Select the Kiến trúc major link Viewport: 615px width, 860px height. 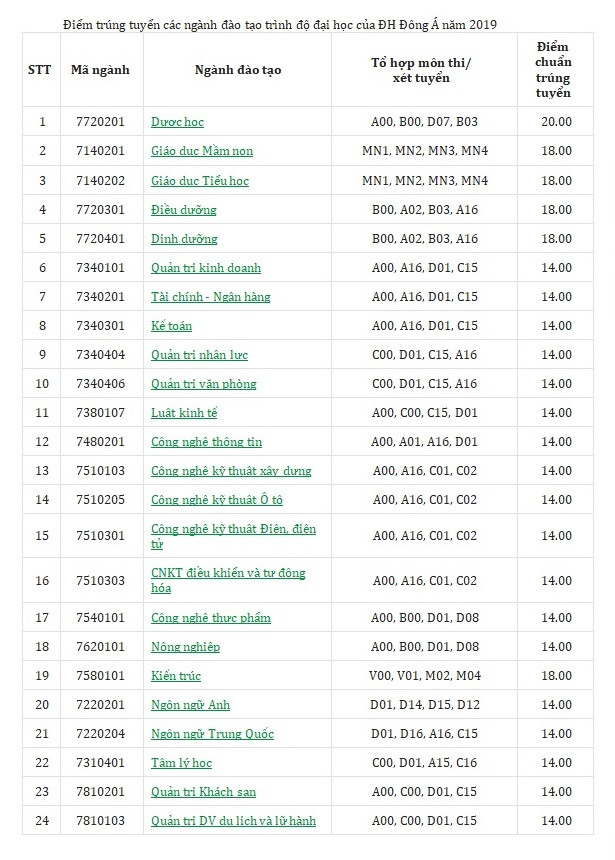pos(176,676)
